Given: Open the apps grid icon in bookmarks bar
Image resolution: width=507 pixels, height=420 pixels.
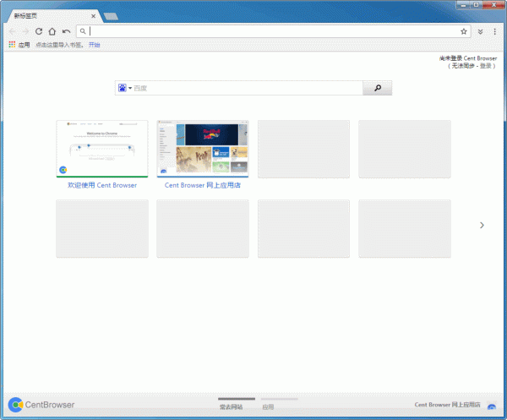Looking at the screenshot, I should coord(13,45).
